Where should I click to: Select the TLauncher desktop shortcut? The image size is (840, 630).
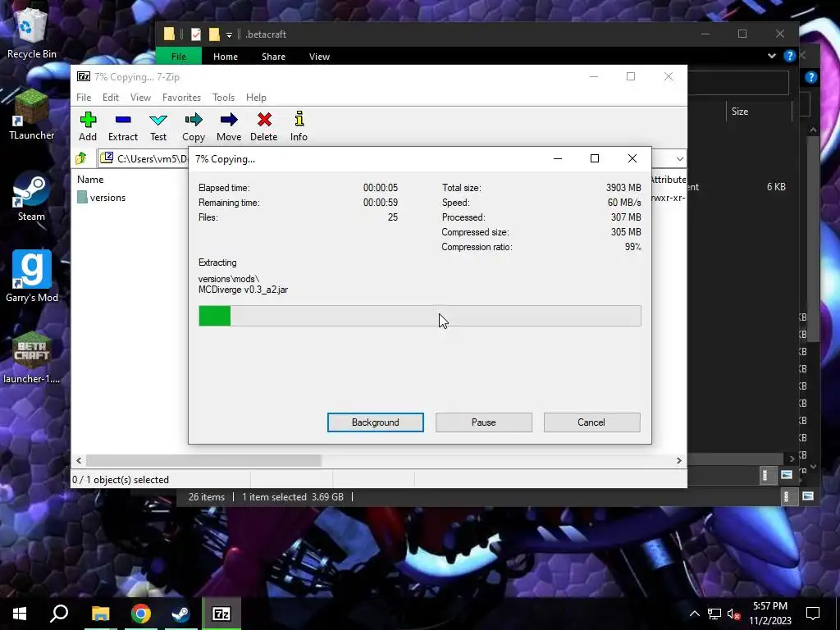tap(32, 115)
